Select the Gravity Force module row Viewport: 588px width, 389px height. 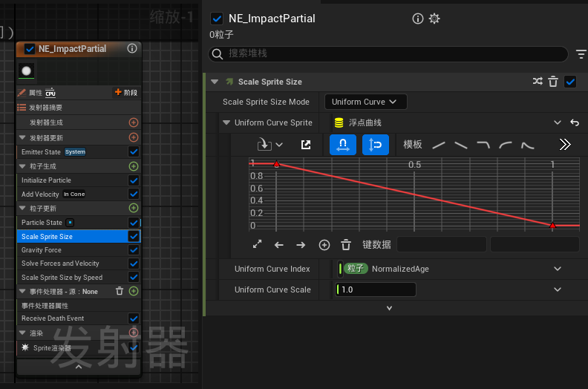pos(79,250)
